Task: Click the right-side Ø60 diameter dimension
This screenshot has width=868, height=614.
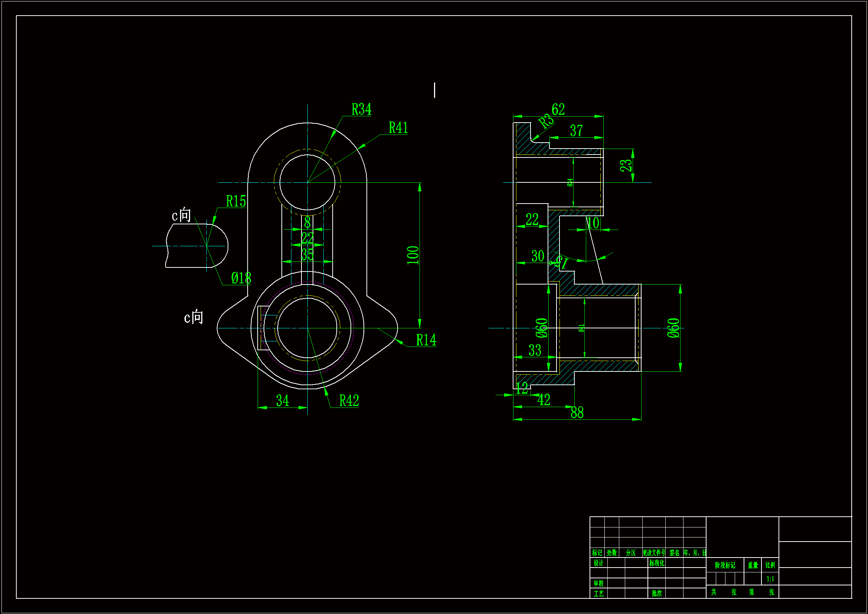Action: 673,328
